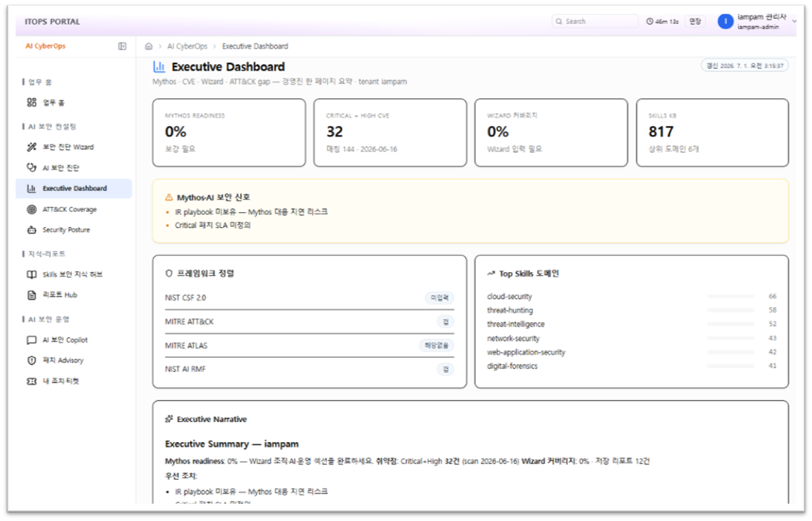Image resolution: width=812 pixels, height=521 pixels.
Task: Click the Wizard 커버리지 0% card
Action: point(551,133)
